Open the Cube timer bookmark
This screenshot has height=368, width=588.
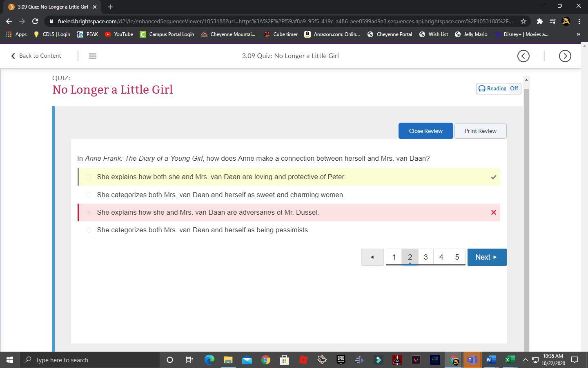281,34
